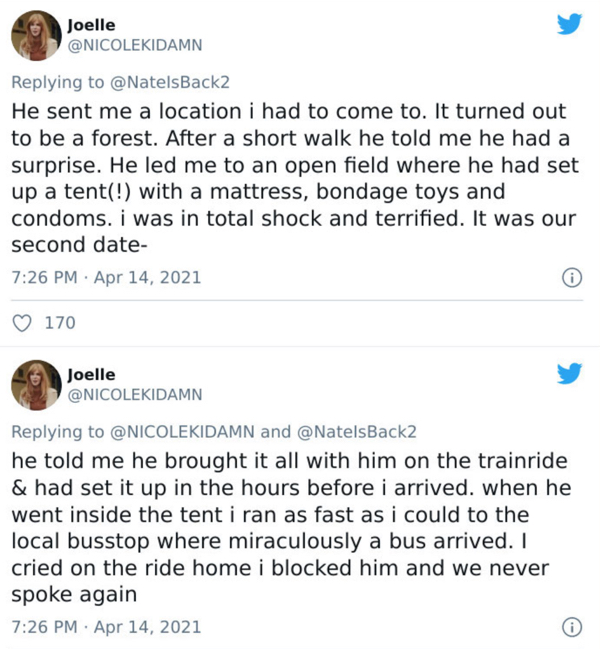Open Joelle's profile picture in the first tweet
Image resolution: width=600 pixels, height=649 pixels.
[35, 36]
